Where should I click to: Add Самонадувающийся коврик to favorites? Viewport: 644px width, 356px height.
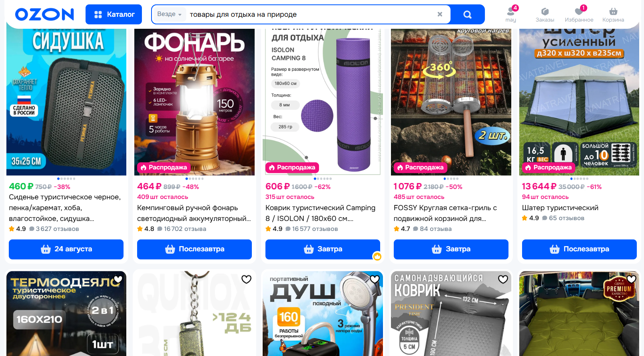(503, 279)
